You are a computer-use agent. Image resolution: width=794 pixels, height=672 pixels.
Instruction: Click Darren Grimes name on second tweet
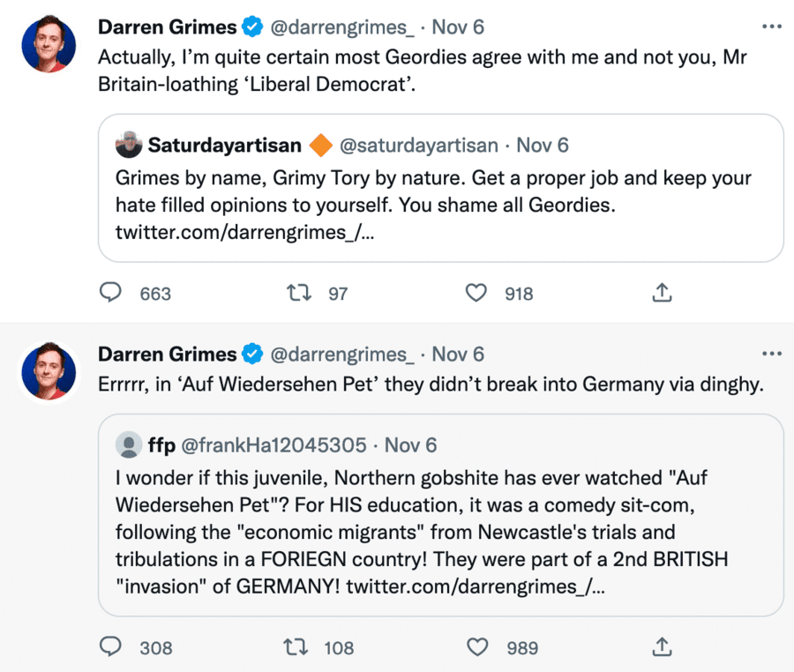point(167,355)
